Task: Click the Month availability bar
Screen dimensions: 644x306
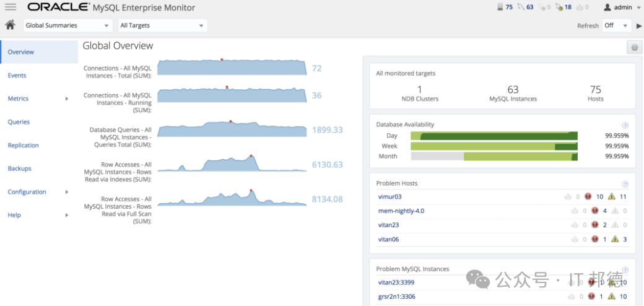Action: (494, 156)
